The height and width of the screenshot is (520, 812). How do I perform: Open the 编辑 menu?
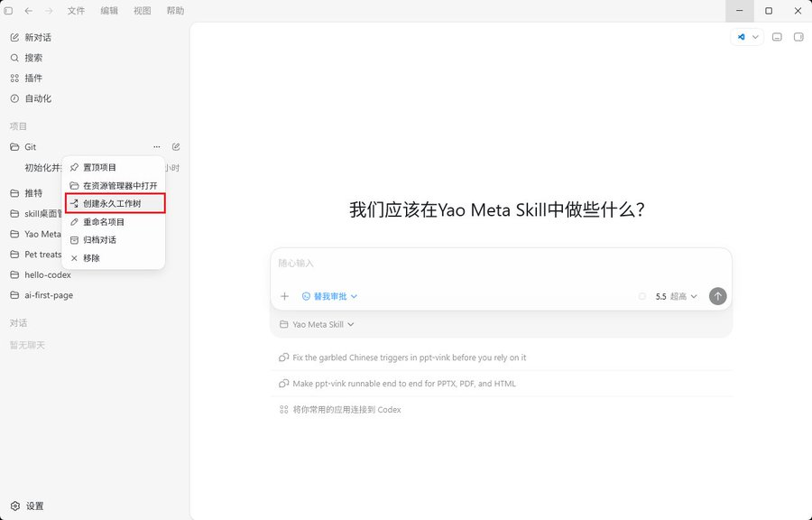pyautogui.click(x=109, y=10)
